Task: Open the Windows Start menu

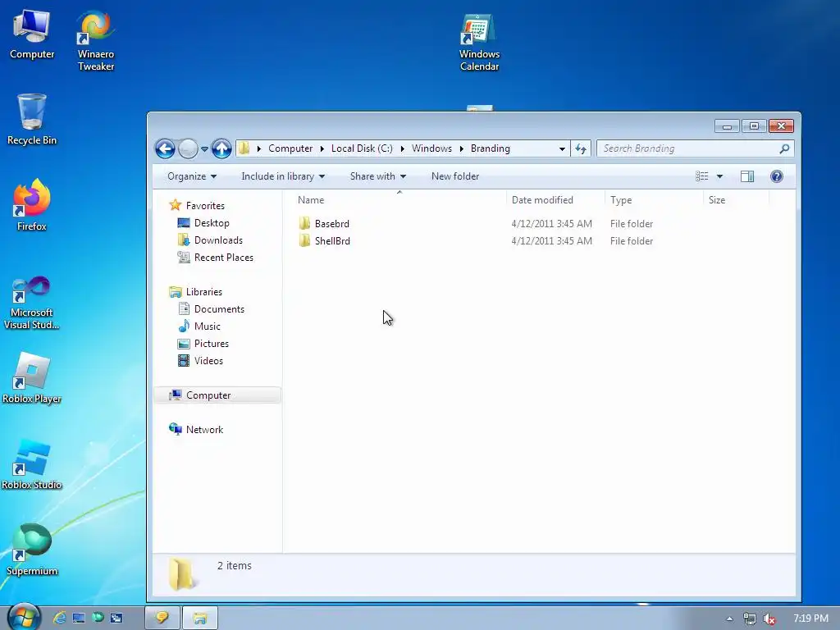Action: (x=24, y=617)
